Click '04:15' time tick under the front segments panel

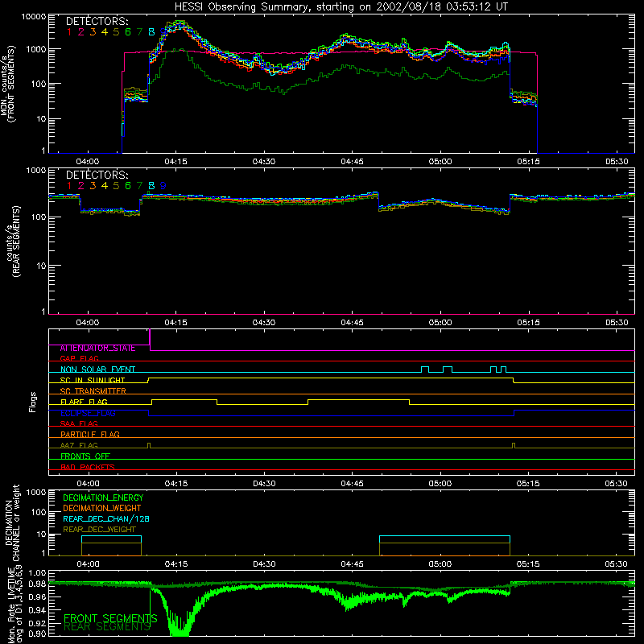(x=175, y=162)
